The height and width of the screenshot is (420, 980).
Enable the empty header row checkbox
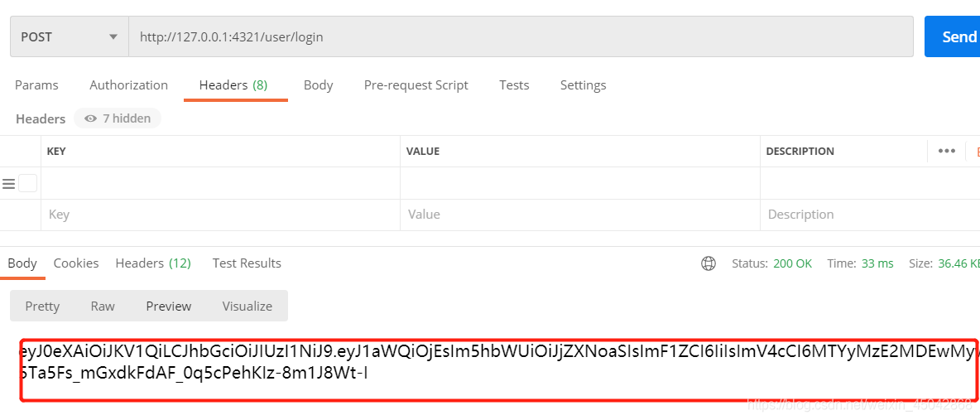pos(27,183)
